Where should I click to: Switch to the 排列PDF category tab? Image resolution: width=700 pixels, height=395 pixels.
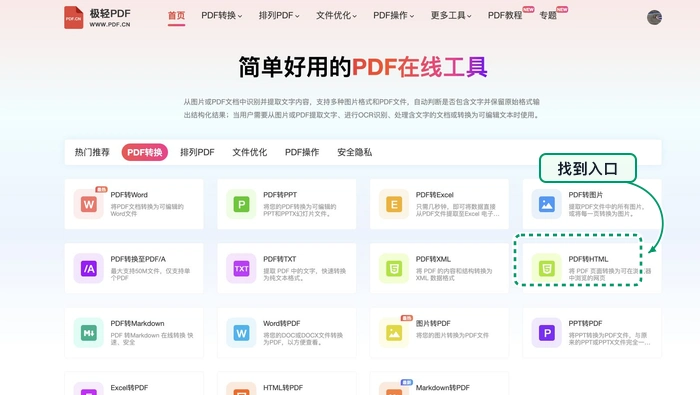[197, 152]
